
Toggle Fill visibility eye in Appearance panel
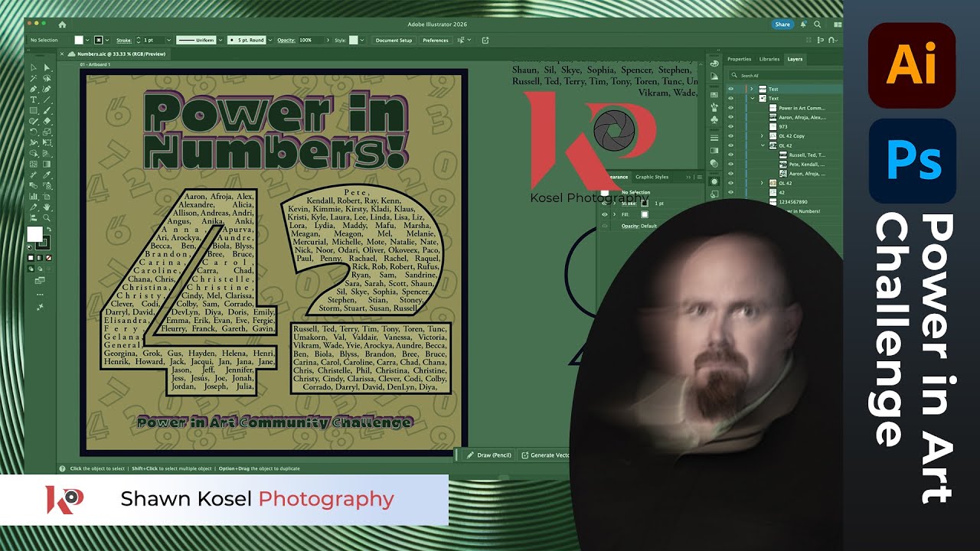(x=605, y=214)
